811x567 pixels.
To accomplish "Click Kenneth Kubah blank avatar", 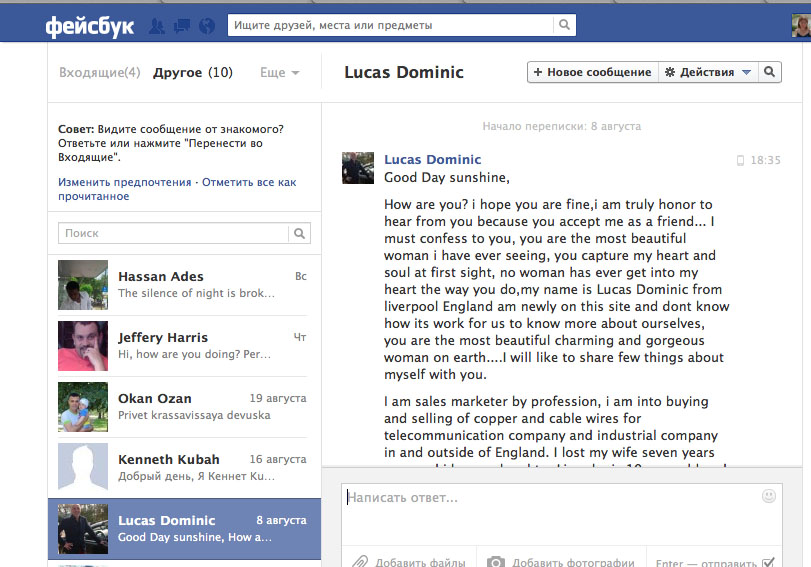I will click(83, 468).
